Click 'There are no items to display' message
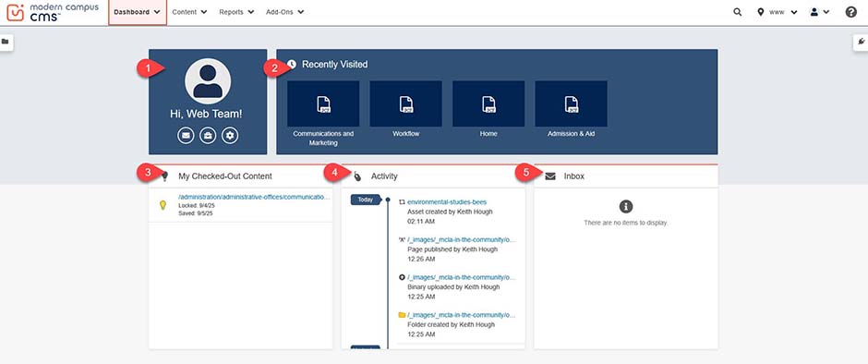Viewport: 868px width, 364px height. coord(626,223)
